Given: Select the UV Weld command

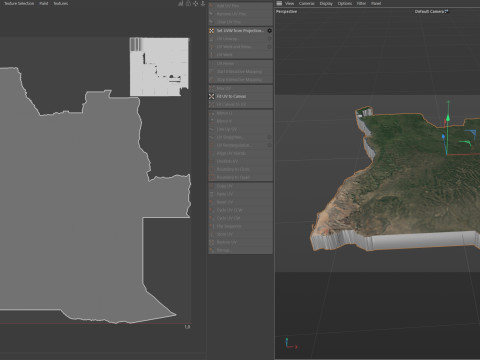Looking at the screenshot, I should point(240,55).
